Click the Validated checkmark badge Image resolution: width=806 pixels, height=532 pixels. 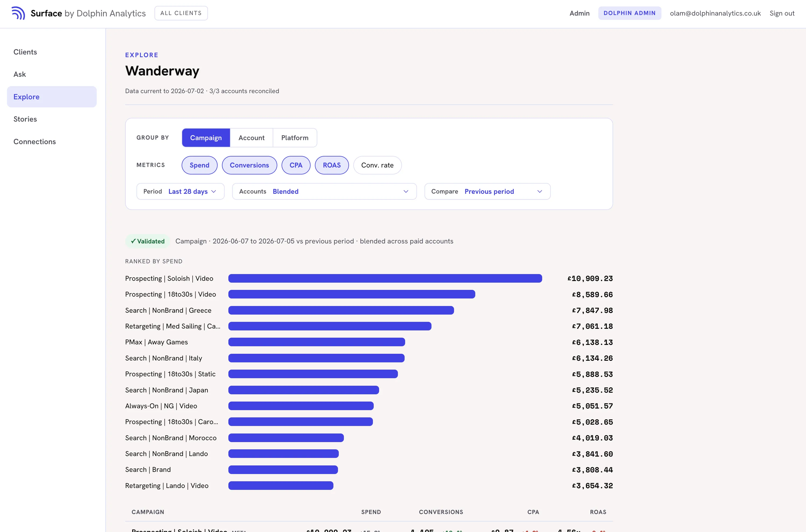point(148,241)
